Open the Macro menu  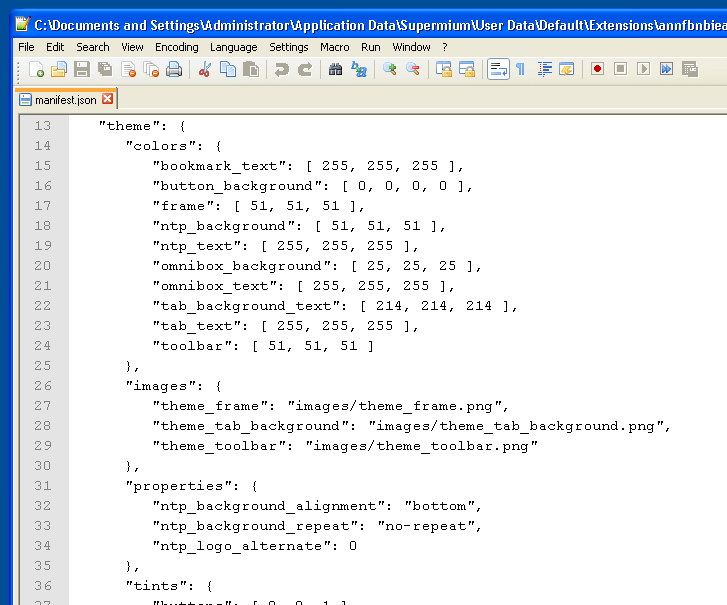335,47
